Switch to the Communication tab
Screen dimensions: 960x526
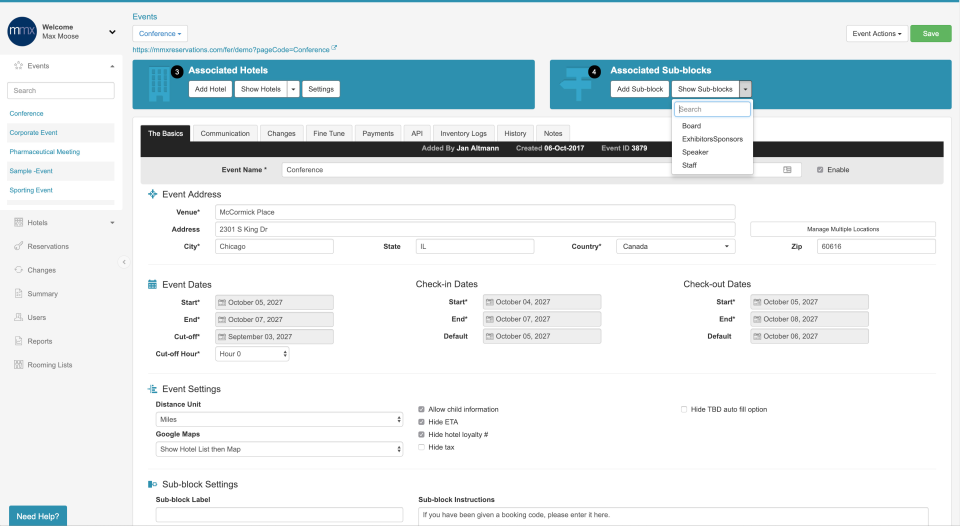[x=225, y=133]
